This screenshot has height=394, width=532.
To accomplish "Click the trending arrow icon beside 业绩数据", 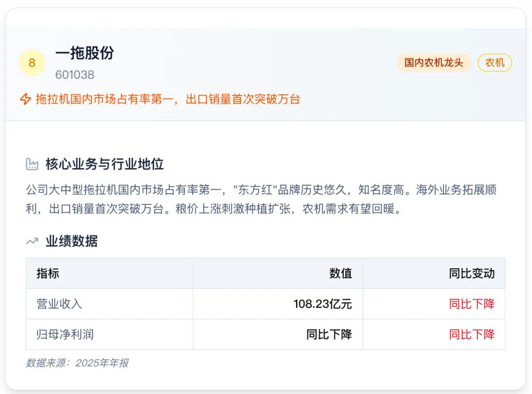I will point(32,242).
